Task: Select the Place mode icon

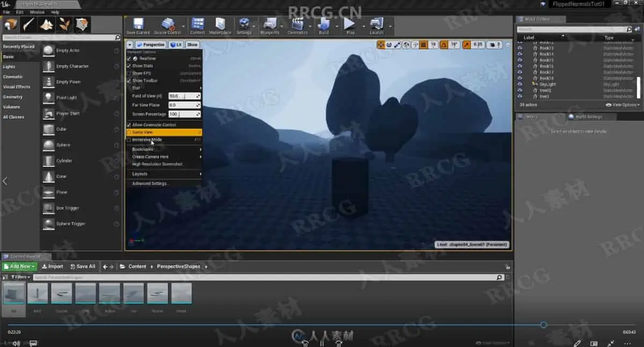Action: click(x=11, y=25)
